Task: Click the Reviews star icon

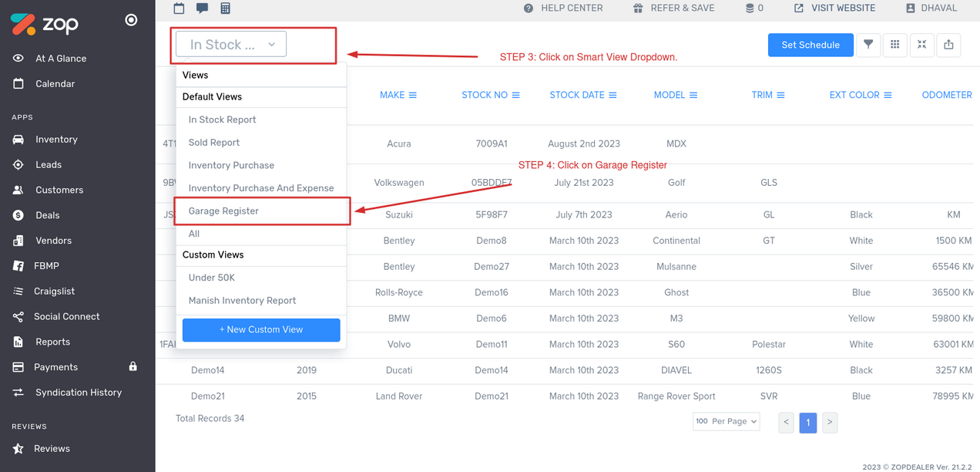Action: coord(18,449)
